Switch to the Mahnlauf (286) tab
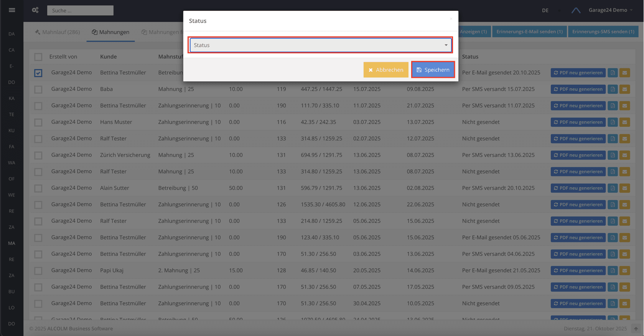The width and height of the screenshot is (644, 336). tap(57, 32)
